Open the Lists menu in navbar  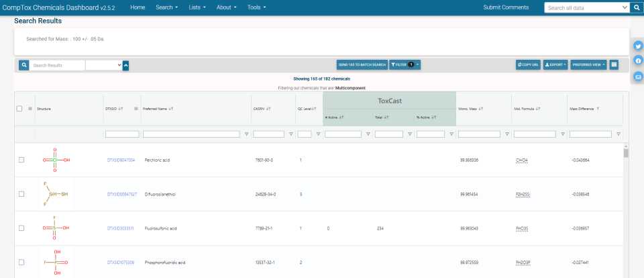click(197, 7)
